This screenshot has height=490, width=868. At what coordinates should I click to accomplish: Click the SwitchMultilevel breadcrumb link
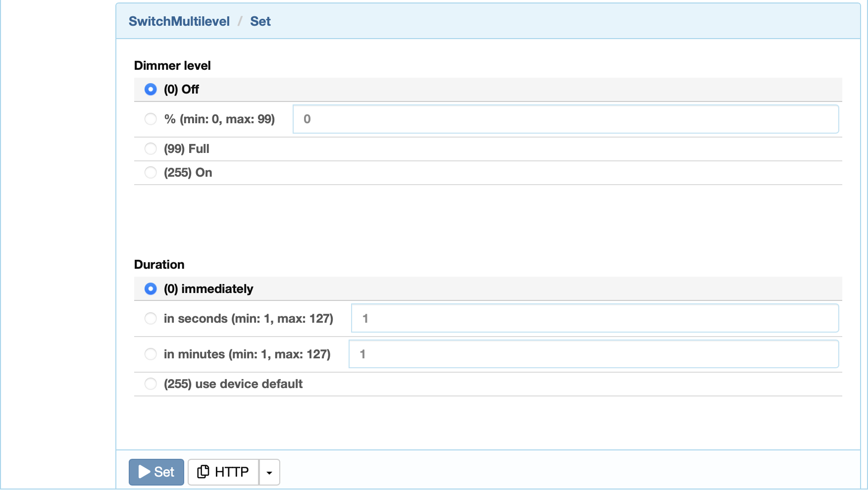coord(179,21)
